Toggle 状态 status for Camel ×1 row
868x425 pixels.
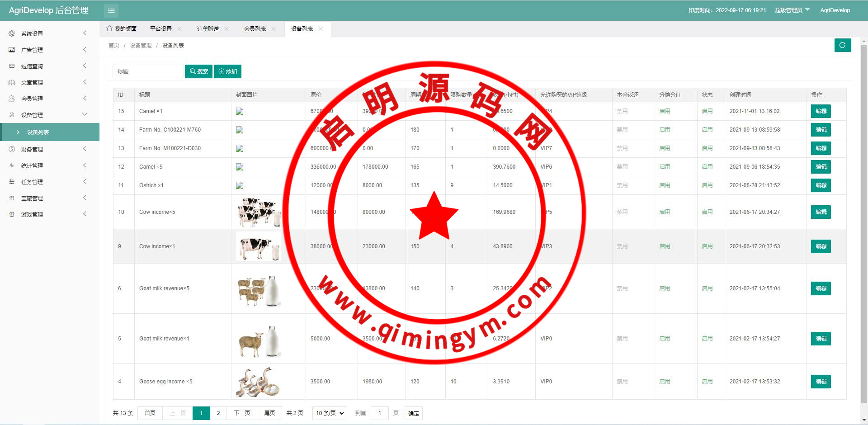click(707, 111)
